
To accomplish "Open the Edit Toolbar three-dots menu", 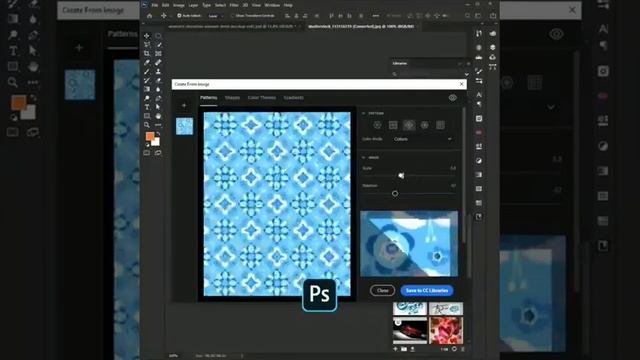I will point(158,125).
